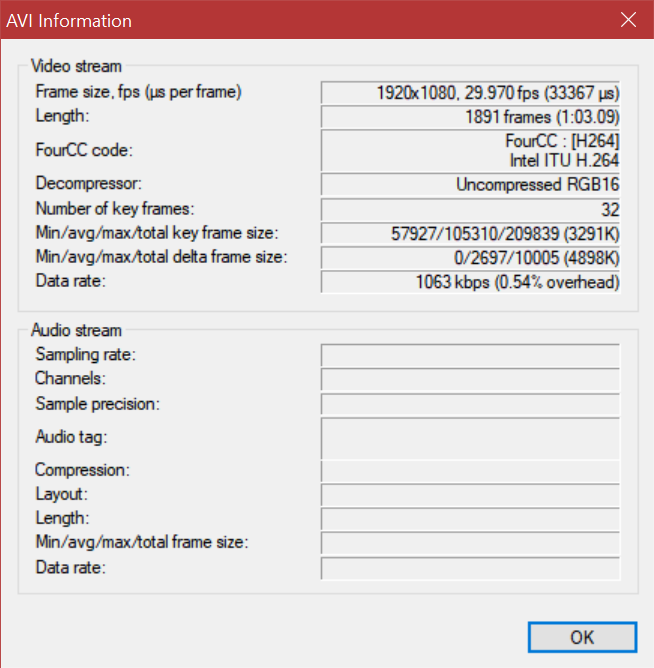
Task: Click the empty audio stream Data rate field
Action: [470, 568]
